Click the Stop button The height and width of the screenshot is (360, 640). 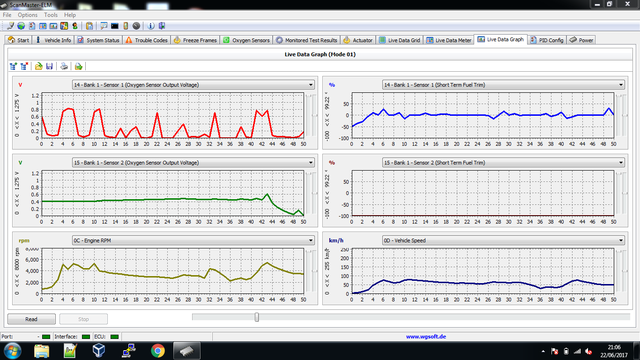pyautogui.click(x=83, y=319)
